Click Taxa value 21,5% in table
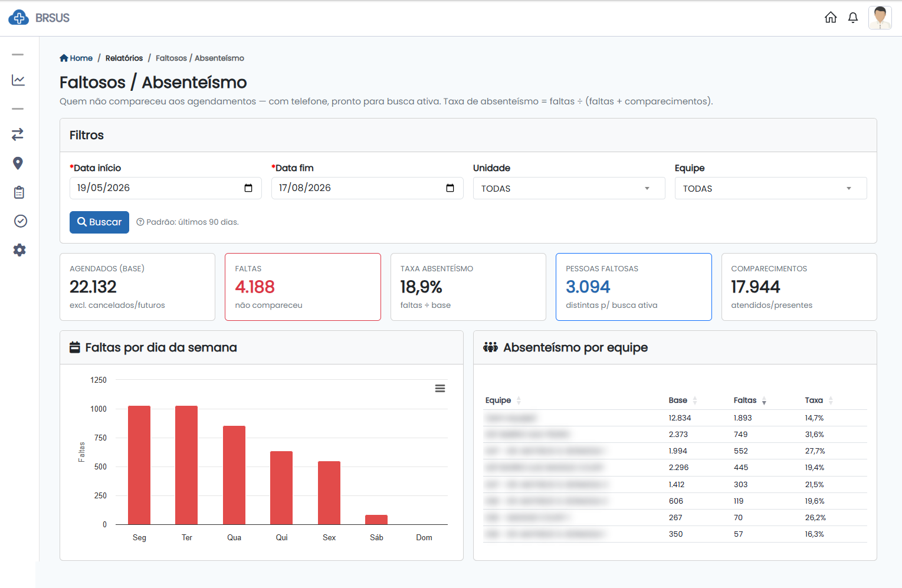This screenshot has width=902, height=588. pyautogui.click(x=814, y=484)
